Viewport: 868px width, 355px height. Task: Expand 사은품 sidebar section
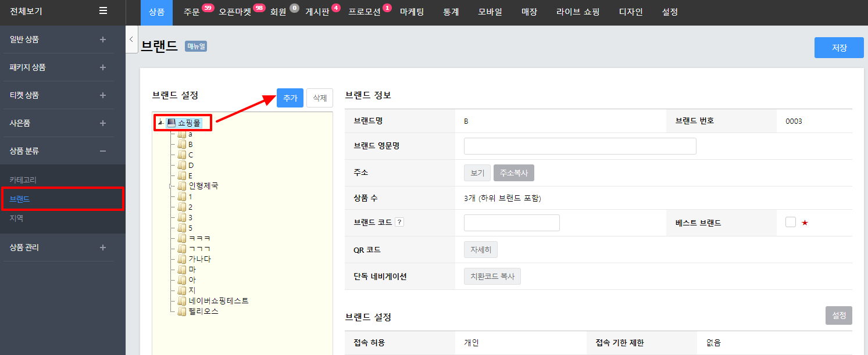pos(103,123)
